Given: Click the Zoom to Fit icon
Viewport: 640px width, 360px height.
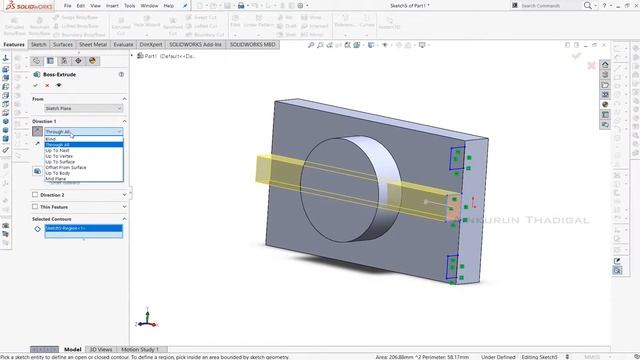Looking at the screenshot, I should 311,45.
